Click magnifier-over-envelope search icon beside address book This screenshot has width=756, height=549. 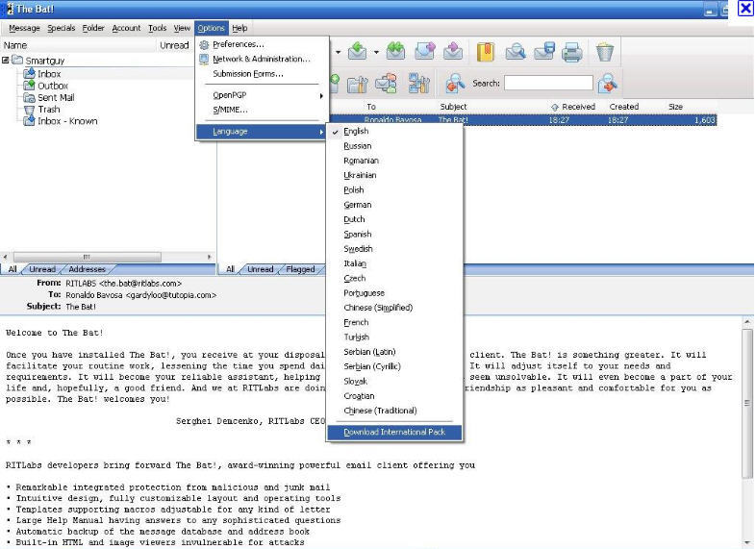(516, 52)
